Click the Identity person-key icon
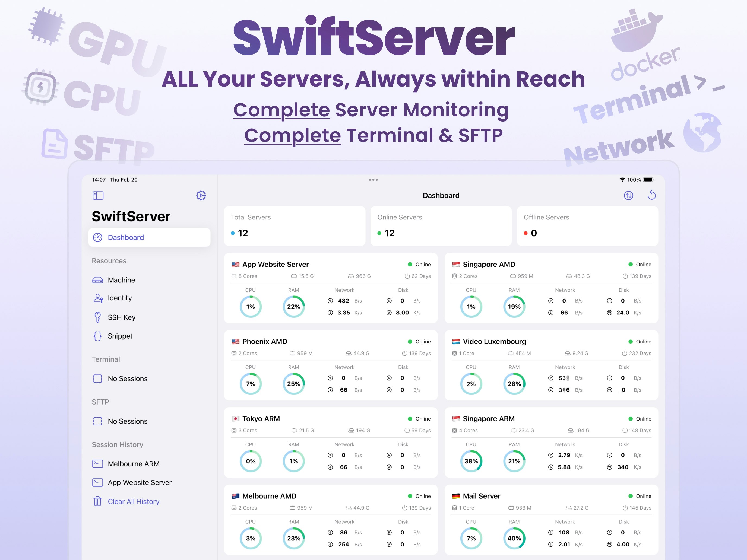 pyautogui.click(x=98, y=298)
